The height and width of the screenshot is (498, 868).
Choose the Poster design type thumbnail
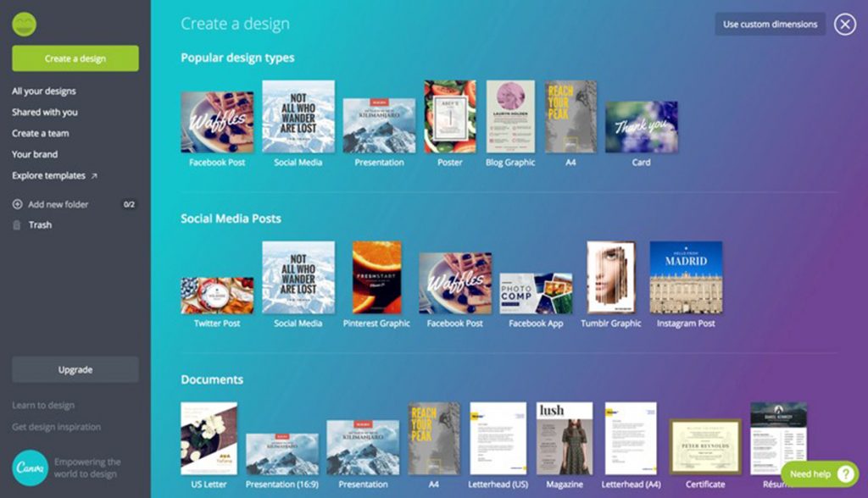click(x=450, y=117)
